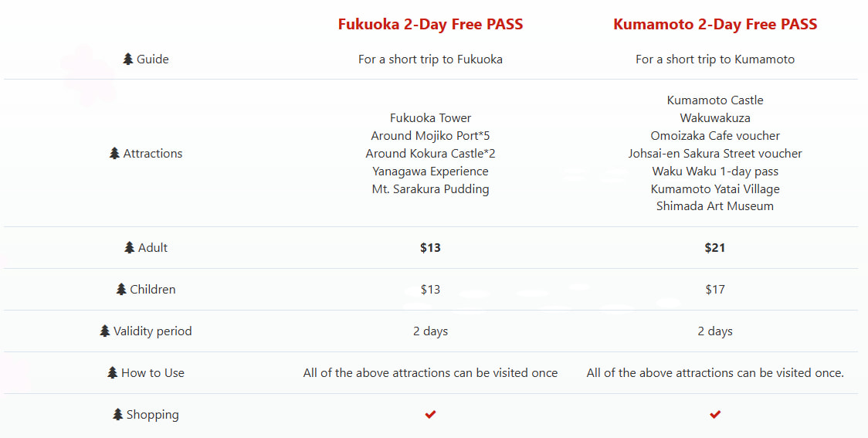Click the Kumamoto adult price $21
The height and width of the screenshot is (438, 868).
click(715, 247)
